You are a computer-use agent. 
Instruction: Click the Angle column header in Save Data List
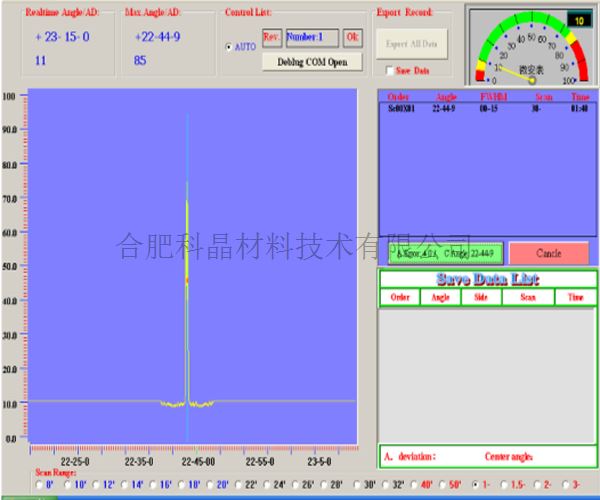coord(439,297)
